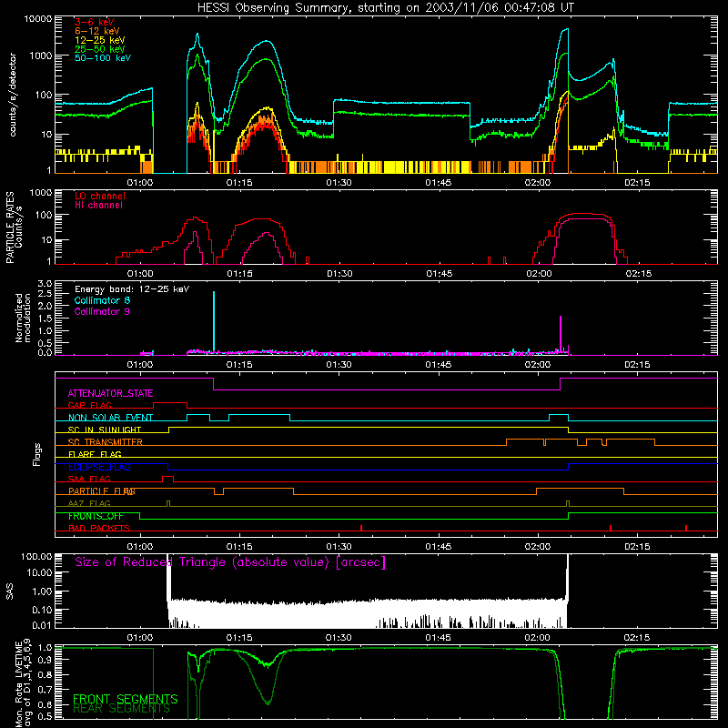
Task: Select "02:15" tick under the SAS panel
Action: (637, 638)
